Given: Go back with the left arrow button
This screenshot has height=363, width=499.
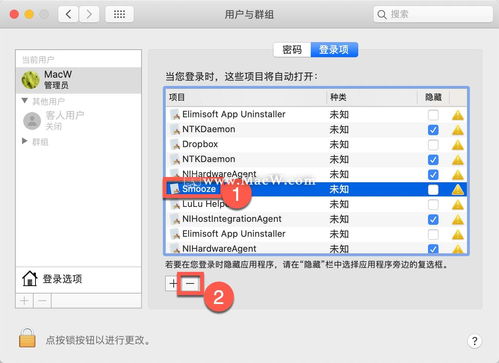Looking at the screenshot, I should tap(68, 14).
